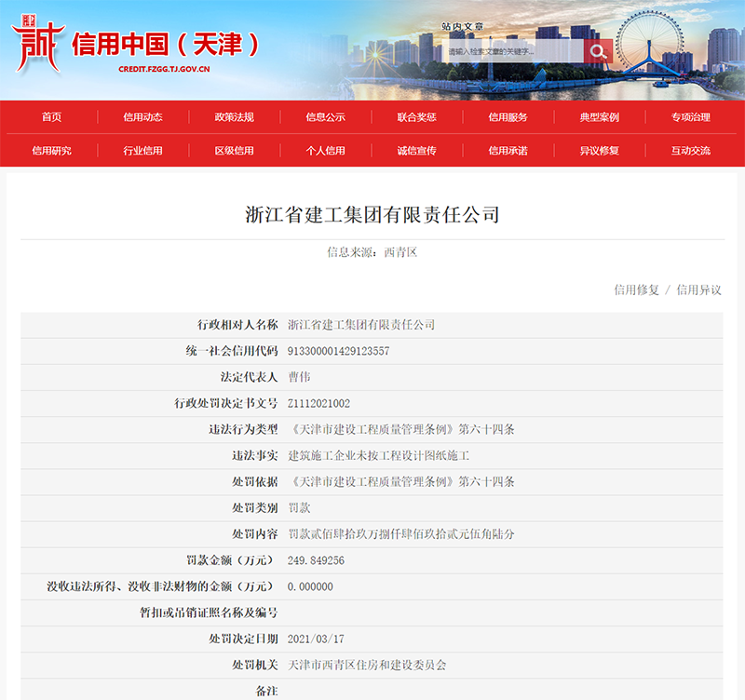This screenshot has width=745, height=700.
Task: Click the 信用中国(天津) site logo
Action: pyautogui.click(x=135, y=45)
